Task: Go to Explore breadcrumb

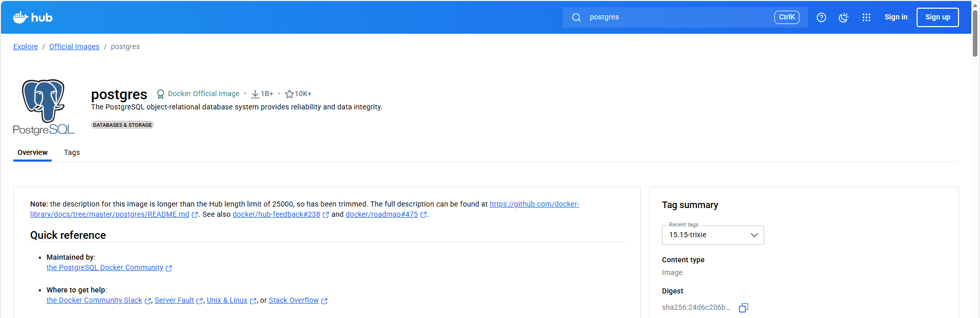Action: pyautogui.click(x=26, y=47)
